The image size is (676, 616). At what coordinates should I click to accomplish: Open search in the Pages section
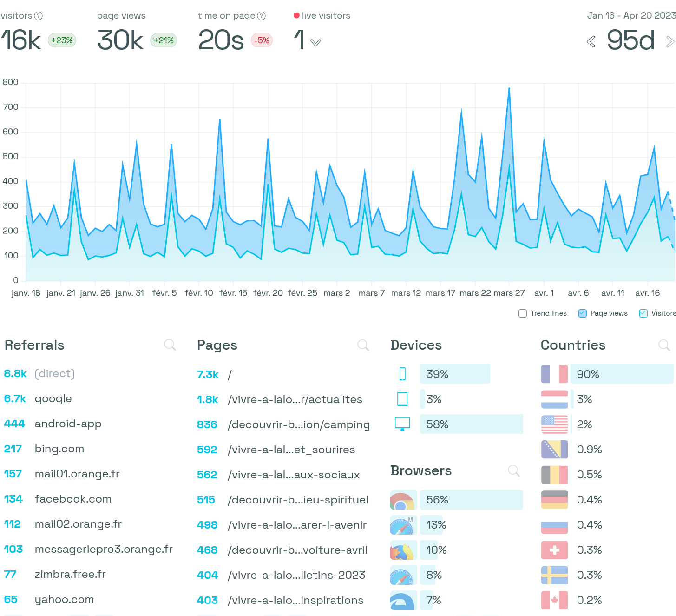(x=363, y=345)
